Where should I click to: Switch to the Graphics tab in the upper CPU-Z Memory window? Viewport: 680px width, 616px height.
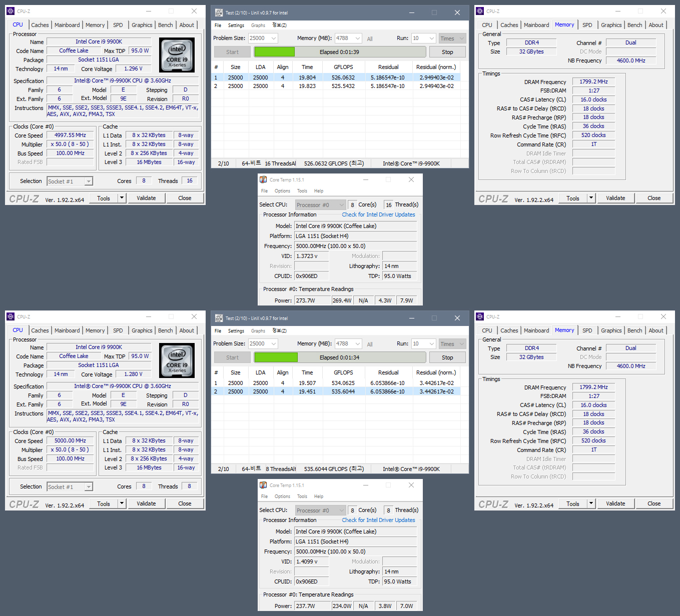[x=611, y=25]
